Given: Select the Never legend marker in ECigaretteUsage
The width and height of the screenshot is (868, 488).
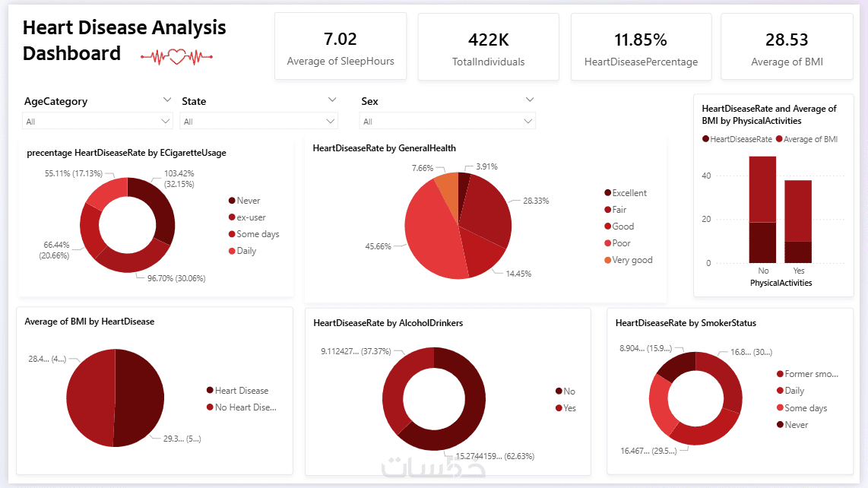Looking at the screenshot, I should pos(232,201).
